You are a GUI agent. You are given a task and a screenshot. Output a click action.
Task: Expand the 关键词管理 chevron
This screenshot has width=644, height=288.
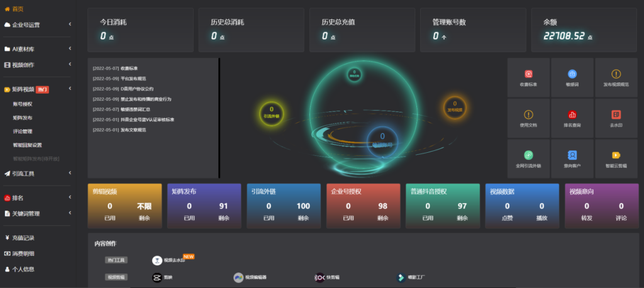pos(70,213)
